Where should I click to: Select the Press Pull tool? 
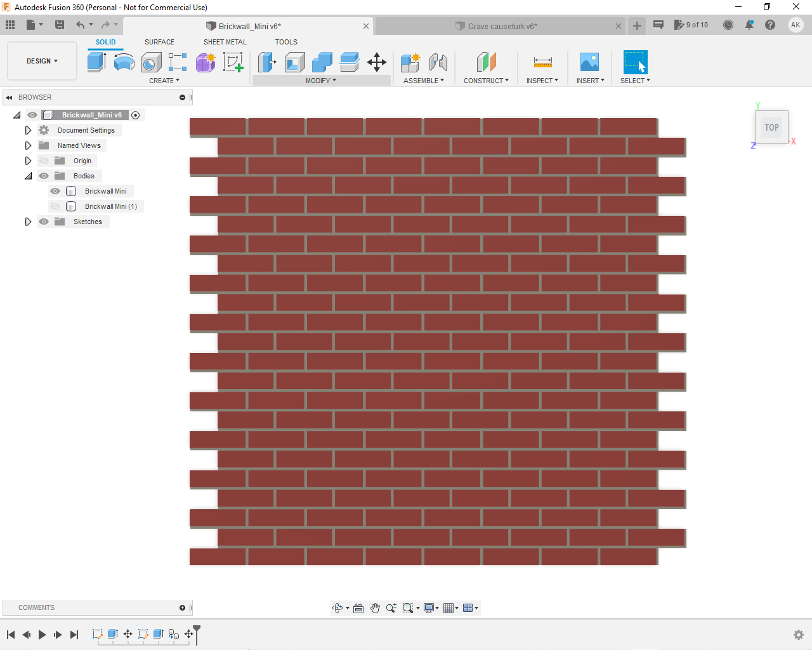267,62
